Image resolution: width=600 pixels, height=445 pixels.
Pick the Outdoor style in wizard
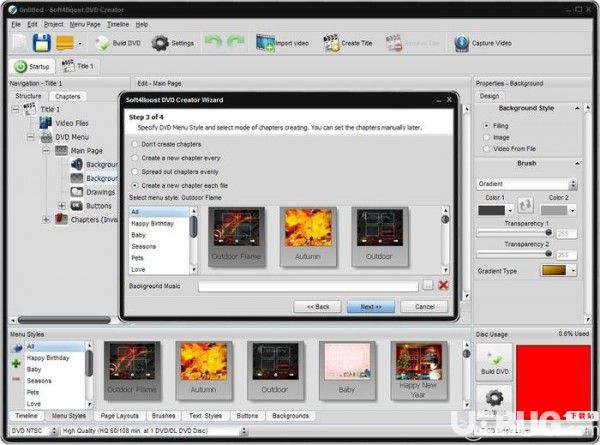380,236
